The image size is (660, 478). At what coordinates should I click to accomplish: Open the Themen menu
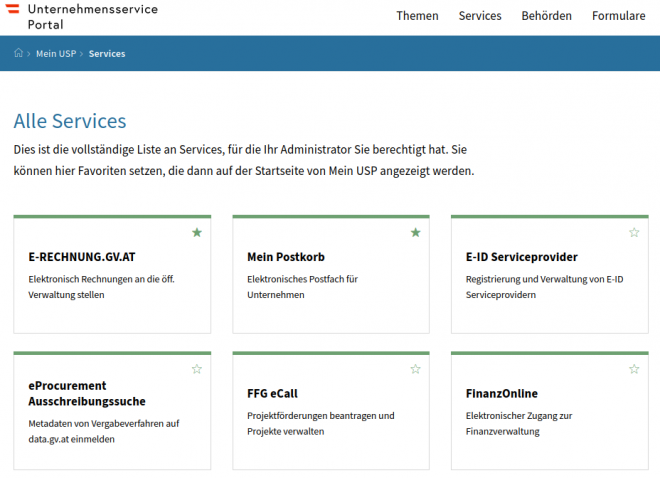point(417,16)
